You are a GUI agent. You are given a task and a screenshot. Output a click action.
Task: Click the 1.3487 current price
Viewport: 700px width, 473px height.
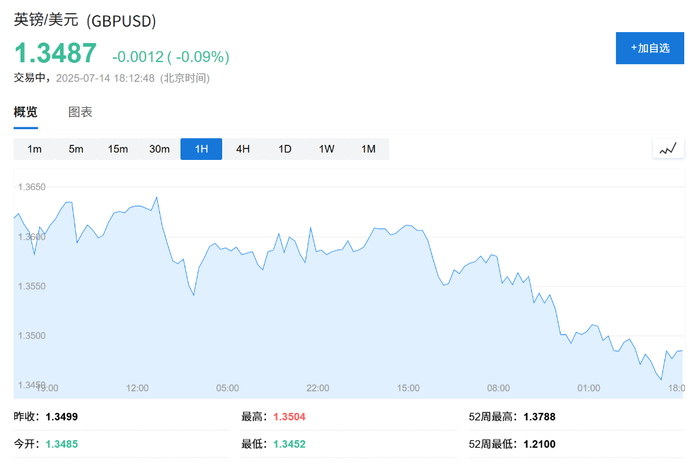point(55,54)
